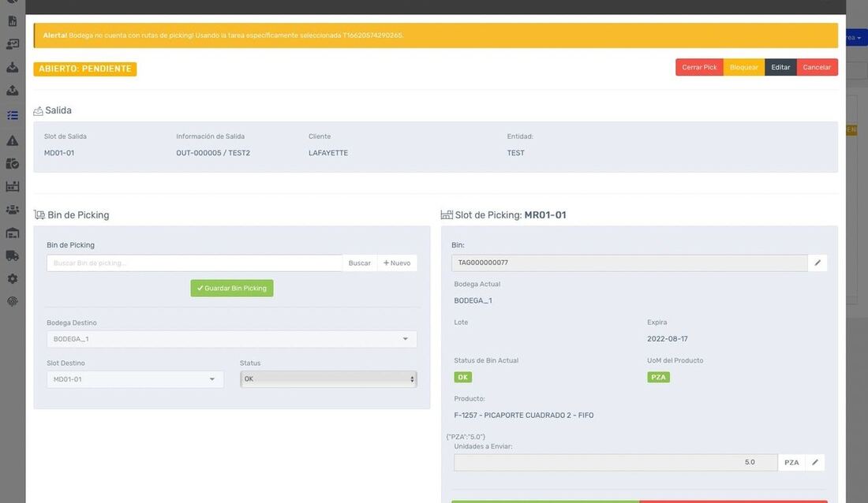Click the Cancelar button

coord(817,68)
